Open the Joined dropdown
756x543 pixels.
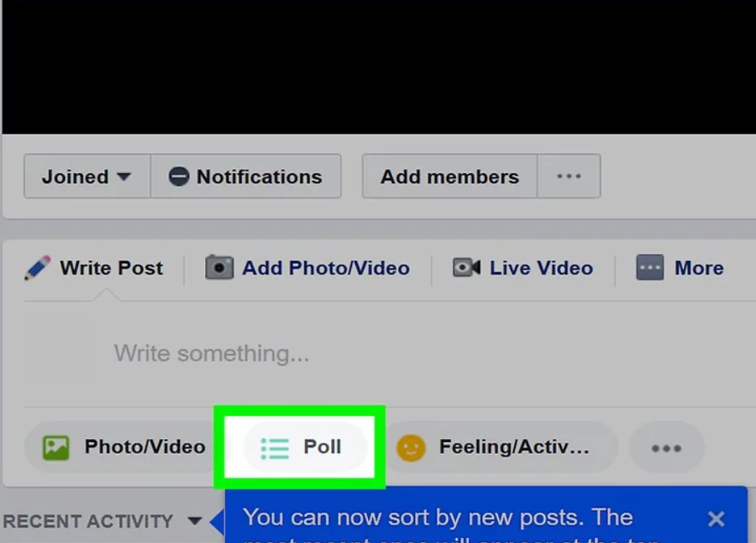(x=87, y=177)
